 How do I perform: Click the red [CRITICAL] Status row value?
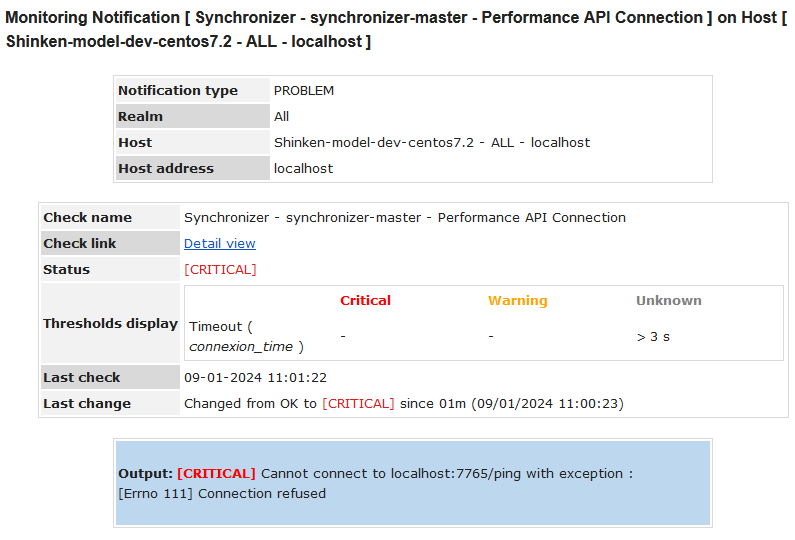tap(220, 269)
